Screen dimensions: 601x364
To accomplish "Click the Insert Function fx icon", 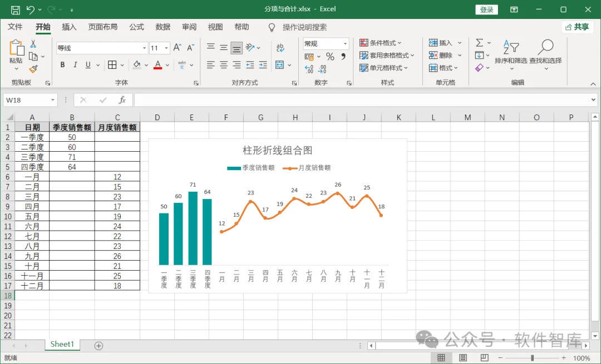I will click(122, 100).
